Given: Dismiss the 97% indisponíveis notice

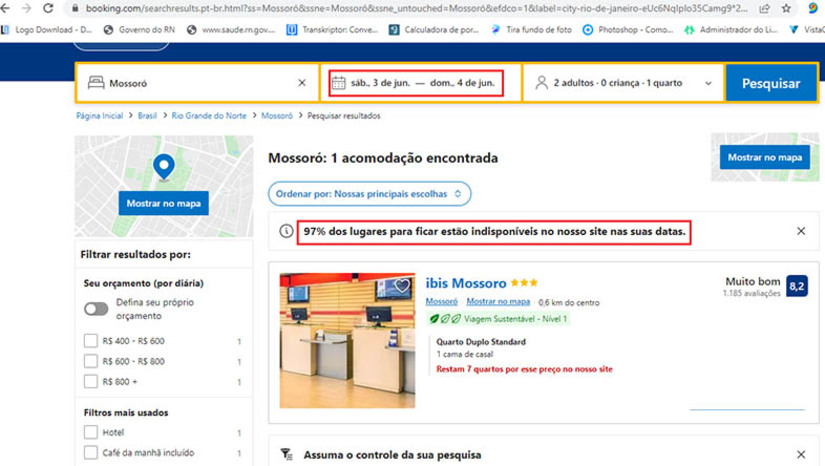Looking at the screenshot, I should click(801, 231).
